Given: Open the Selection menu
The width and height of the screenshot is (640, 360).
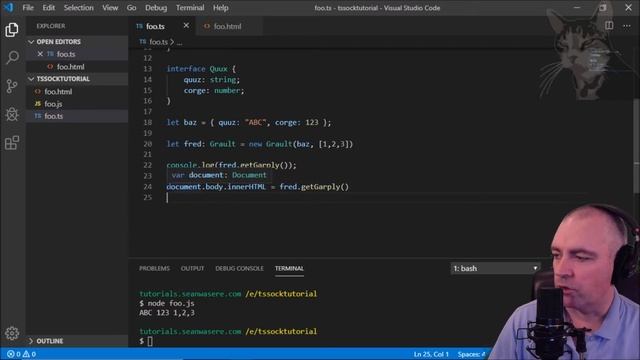Looking at the screenshot, I should 79,8.
